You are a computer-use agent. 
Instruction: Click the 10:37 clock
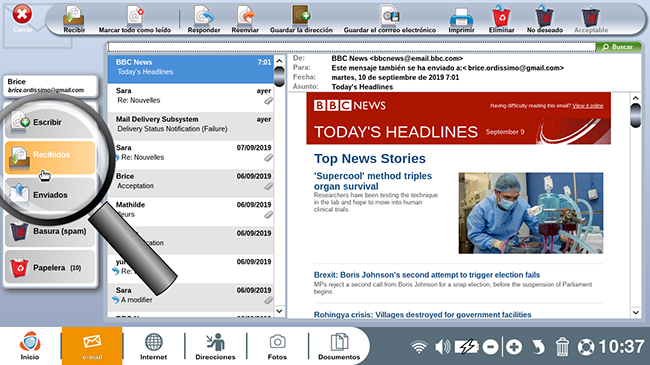621,347
